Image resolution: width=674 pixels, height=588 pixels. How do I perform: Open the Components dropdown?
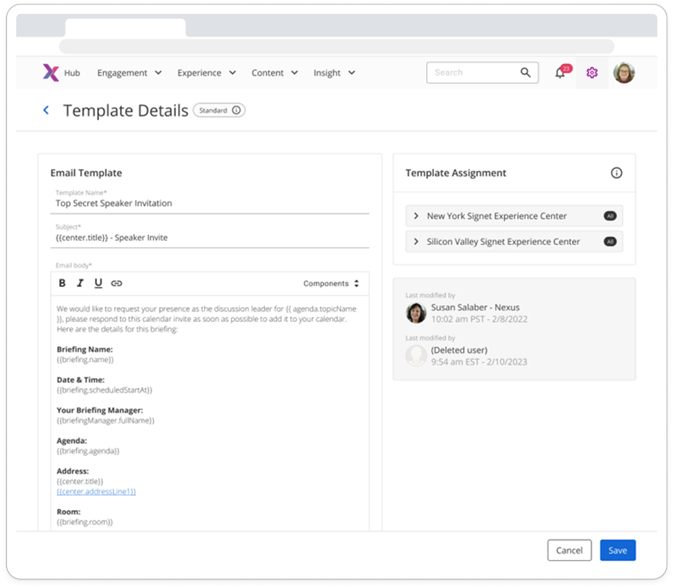[331, 284]
